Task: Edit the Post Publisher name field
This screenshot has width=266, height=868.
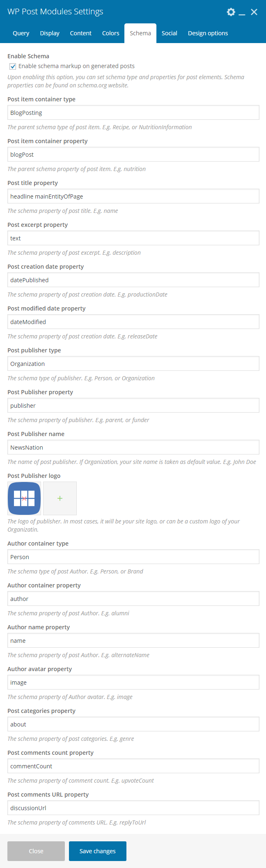Action: click(133, 448)
